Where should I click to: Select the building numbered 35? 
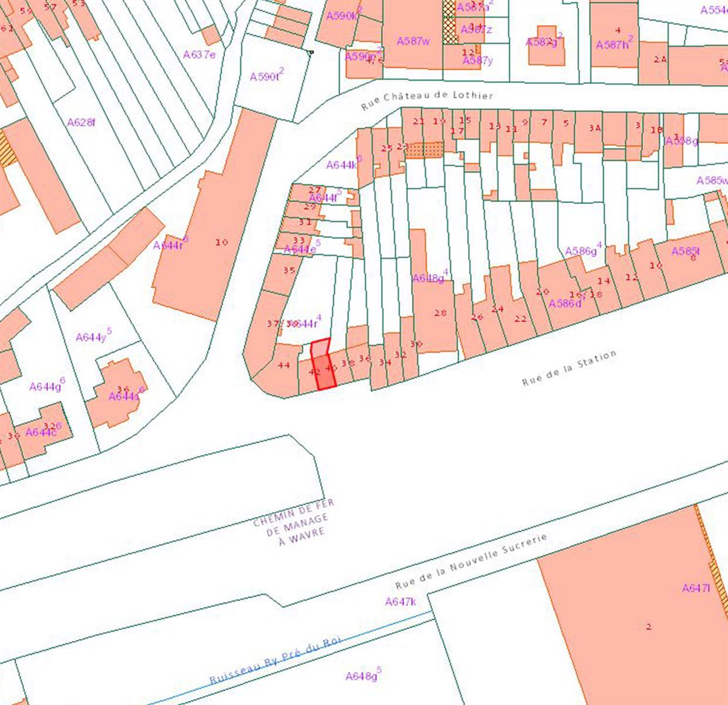288,271
